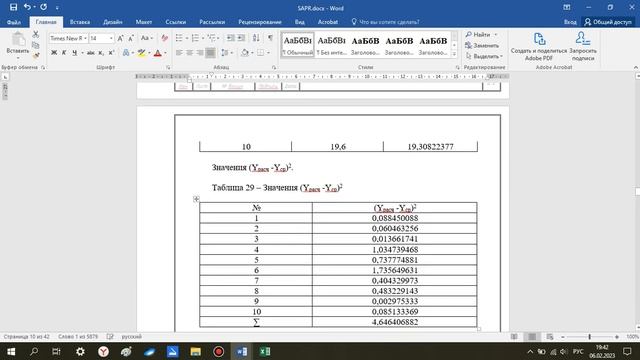Apply the Обычный style

click(298, 45)
